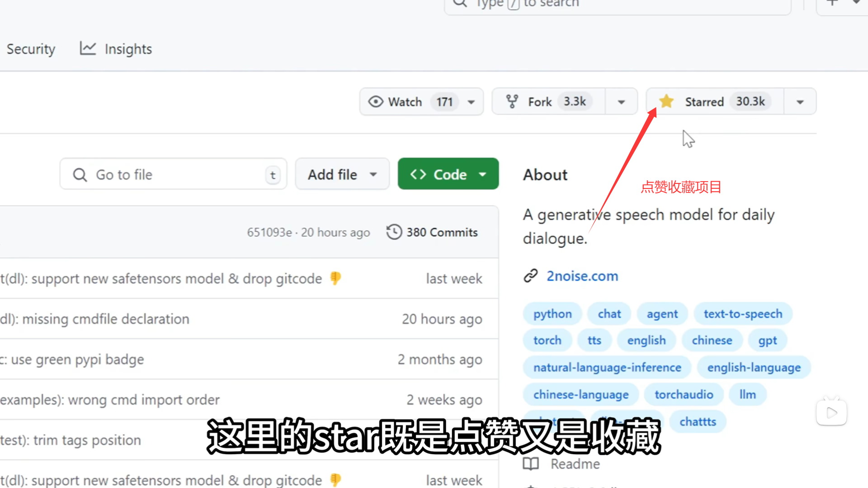868x488 pixels.
Task: Click the green Code button
Action: (x=448, y=174)
